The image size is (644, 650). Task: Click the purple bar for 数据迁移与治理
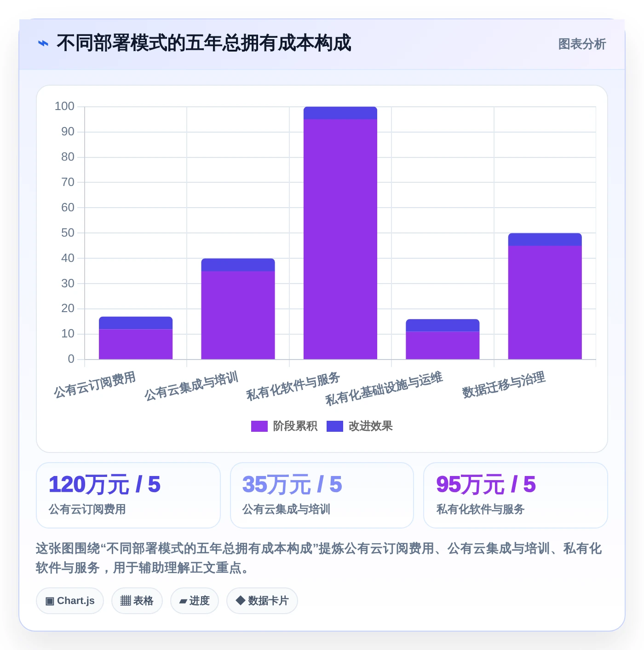click(x=545, y=302)
